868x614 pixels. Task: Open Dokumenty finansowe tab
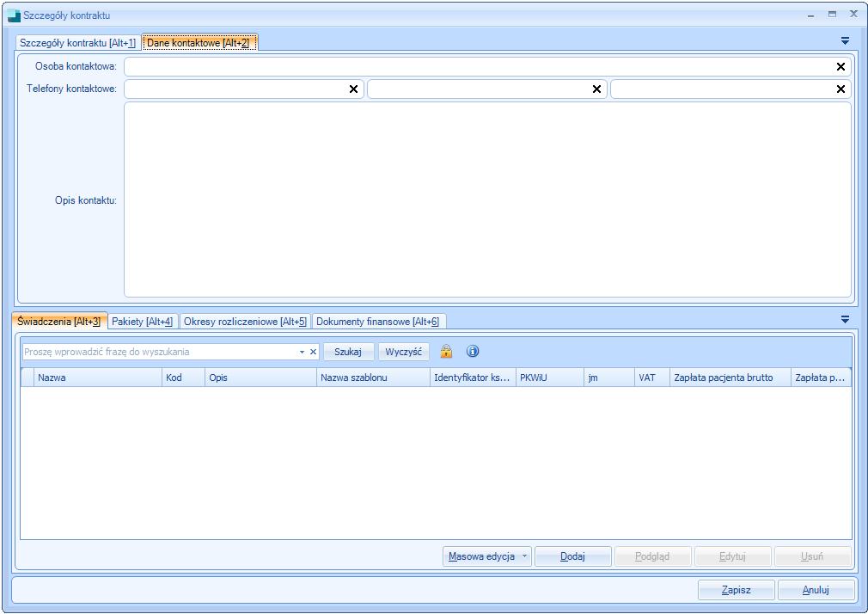[x=378, y=322]
